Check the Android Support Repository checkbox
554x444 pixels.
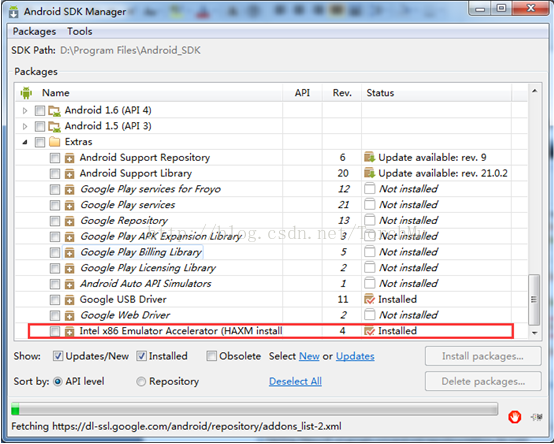pyautogui.click(x=55, y=158)
